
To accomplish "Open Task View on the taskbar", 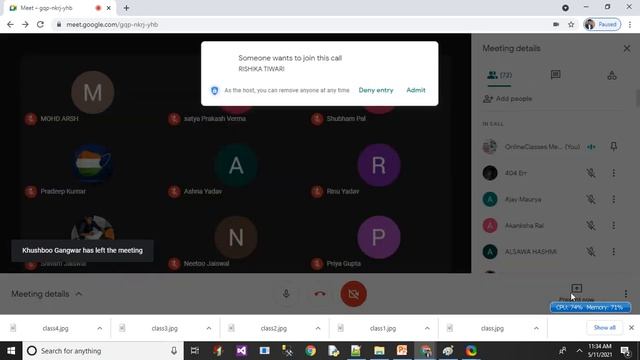I will click(x=195, y=351).
